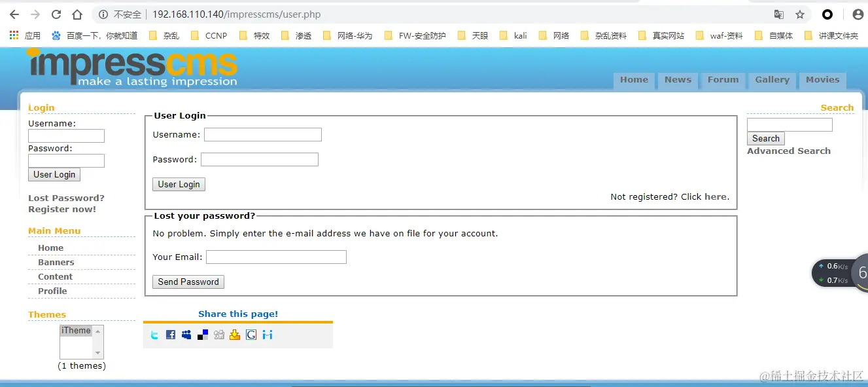Click sidebar Username input field
Image resolution: width=868 pixels, height=387 pixels.
66,136
